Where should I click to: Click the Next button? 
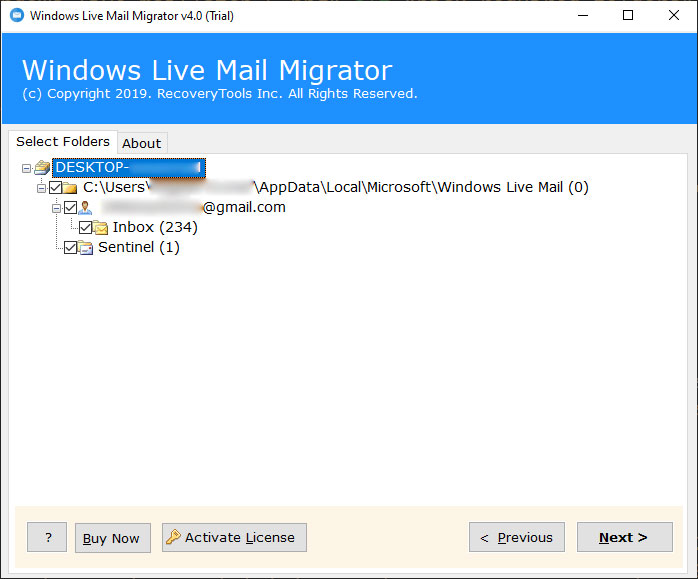[x=625, y=537]
